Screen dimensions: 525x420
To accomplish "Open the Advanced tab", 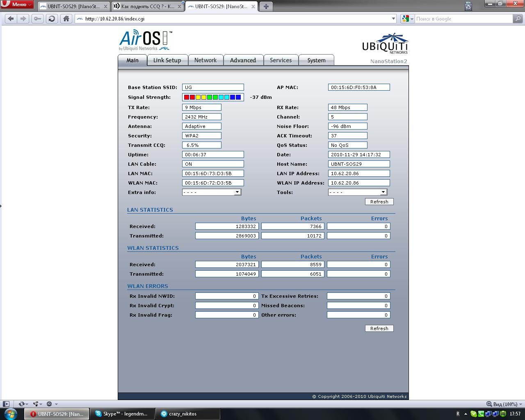I will point(243,60).
